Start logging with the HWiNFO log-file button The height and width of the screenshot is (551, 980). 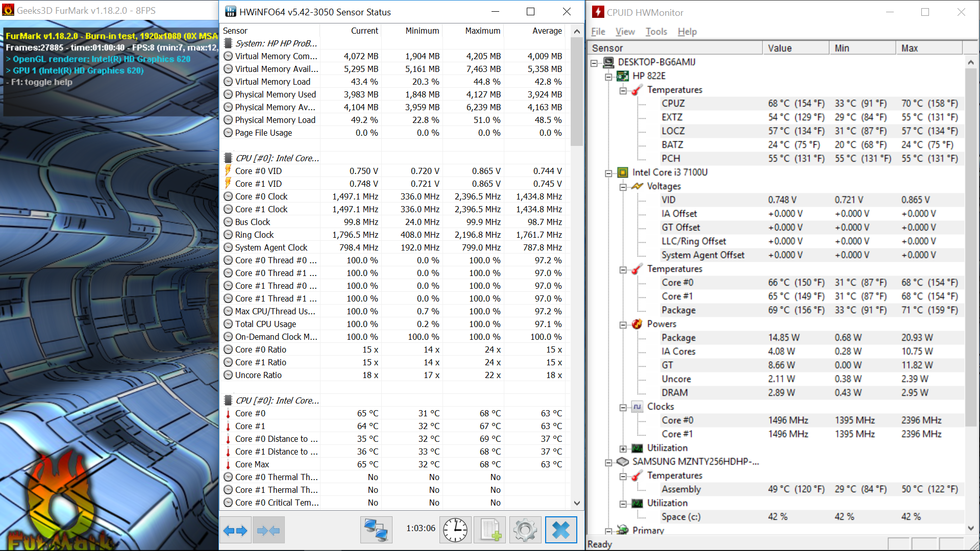490,530
